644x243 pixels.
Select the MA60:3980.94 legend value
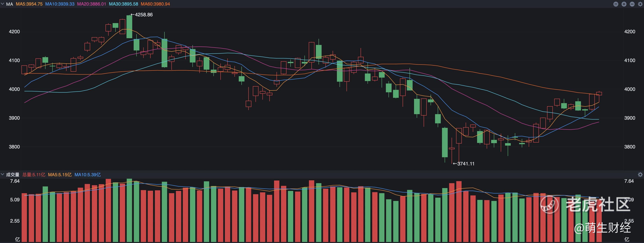155,4
